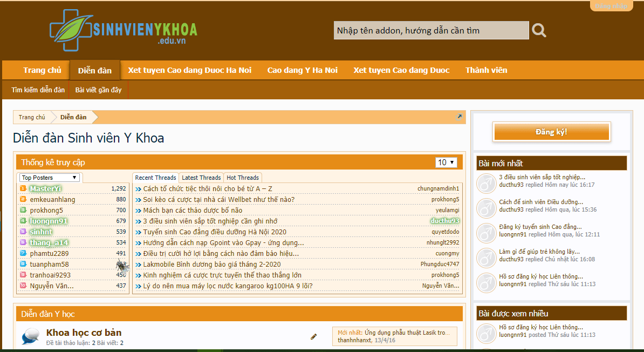Click the arrow icon before the Wellbet thread

click(x=139, y=200)
